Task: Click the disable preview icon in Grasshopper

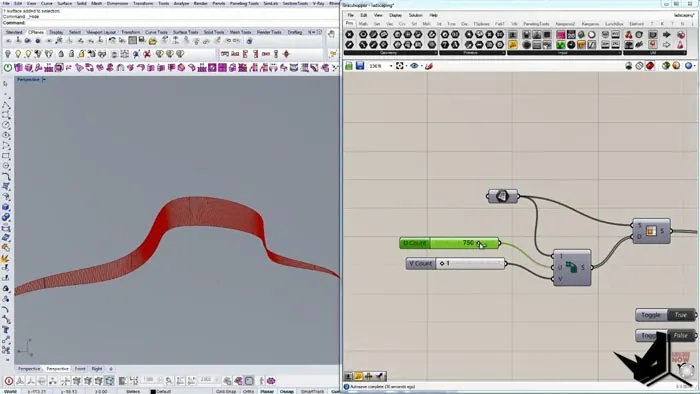Action: point(639,66)
